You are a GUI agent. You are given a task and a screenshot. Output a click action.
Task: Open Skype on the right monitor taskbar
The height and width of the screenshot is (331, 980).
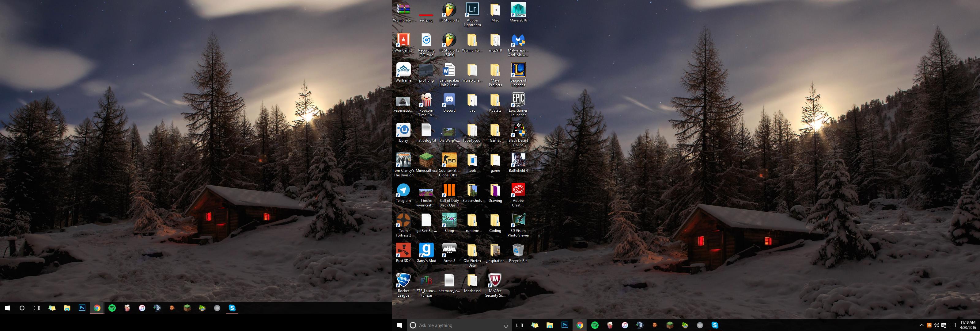point(715,325)
